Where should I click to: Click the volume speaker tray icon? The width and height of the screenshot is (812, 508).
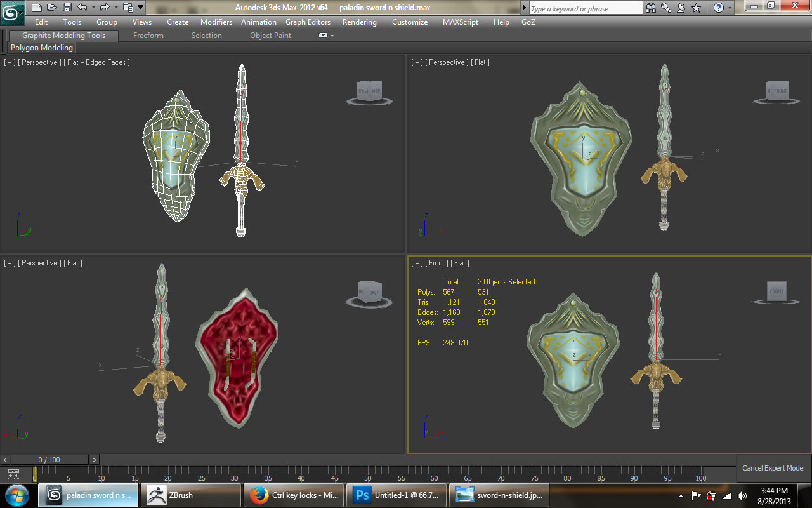[x=742, y=495]
